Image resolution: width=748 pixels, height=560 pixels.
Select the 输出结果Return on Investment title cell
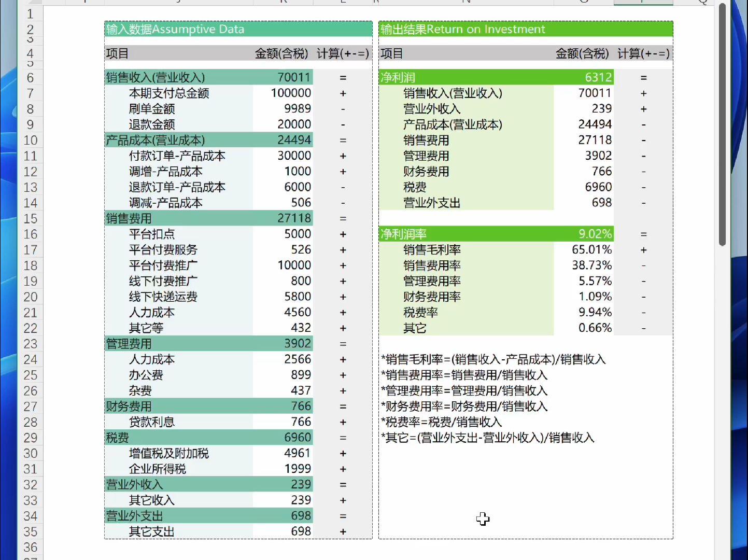click(526, 29)
